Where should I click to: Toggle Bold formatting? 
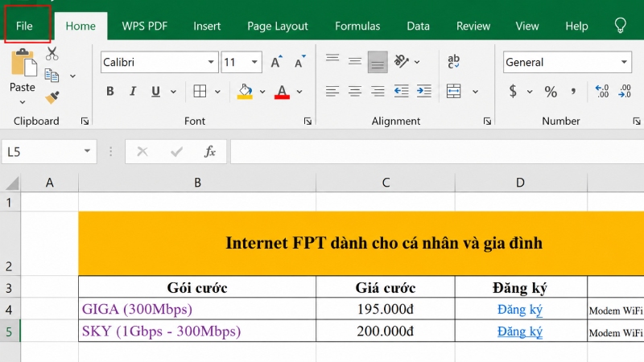[110, 91]
